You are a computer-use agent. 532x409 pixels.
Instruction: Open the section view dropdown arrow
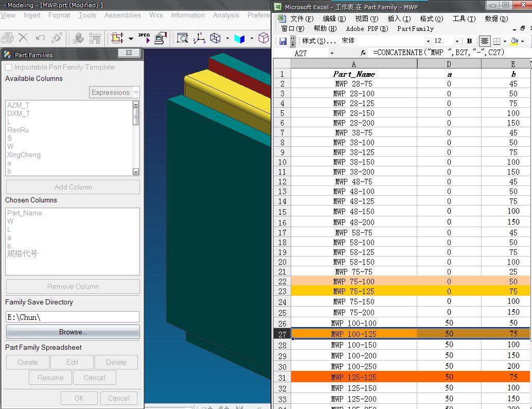tap(131, 39)
